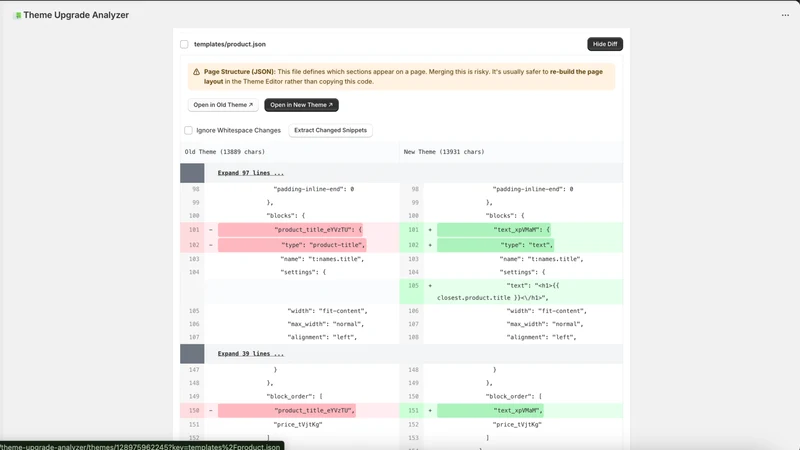The width and height of the screenshot is (800, 450).
Task: Expand the 39 hidden lines
Action: click(251, 354)
